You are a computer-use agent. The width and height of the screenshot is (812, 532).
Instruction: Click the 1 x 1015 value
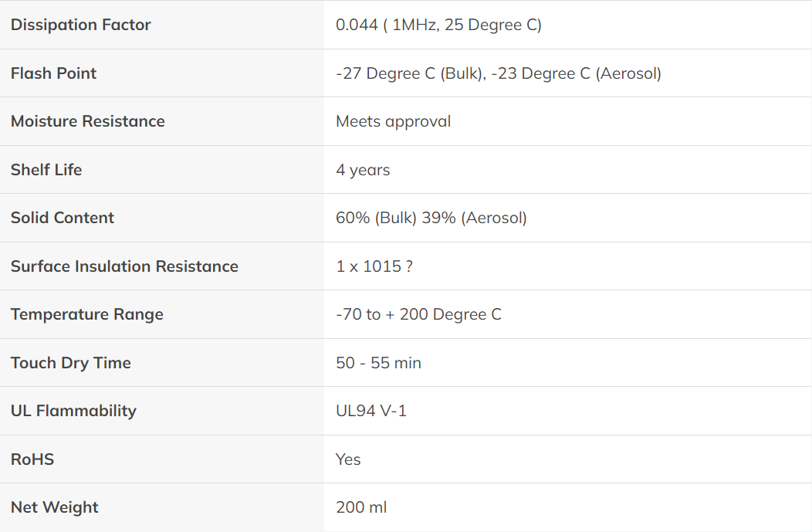[374, 266]
